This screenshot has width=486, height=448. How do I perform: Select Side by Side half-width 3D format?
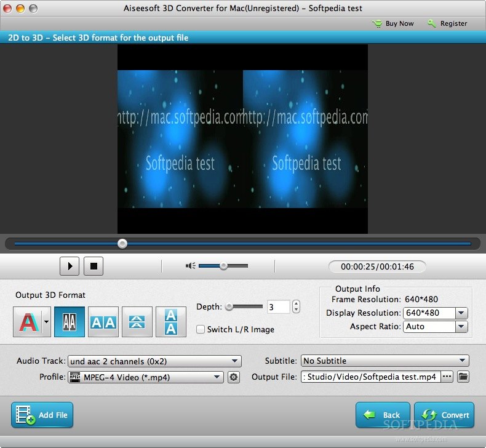[x=69, y=322]
